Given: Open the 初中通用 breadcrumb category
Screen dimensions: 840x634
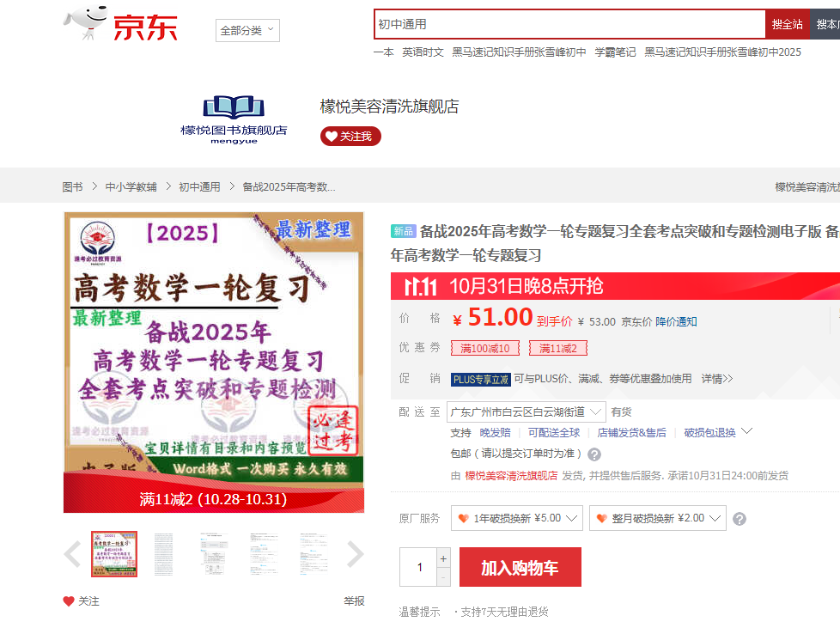Looking at the screenshot, I should point(199,186).
